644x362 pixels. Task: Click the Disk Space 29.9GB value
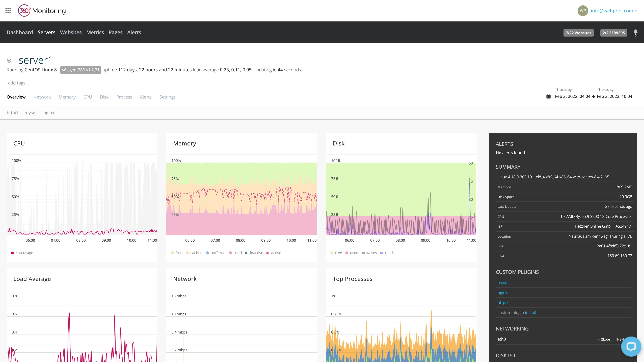[x=626, y=197]
